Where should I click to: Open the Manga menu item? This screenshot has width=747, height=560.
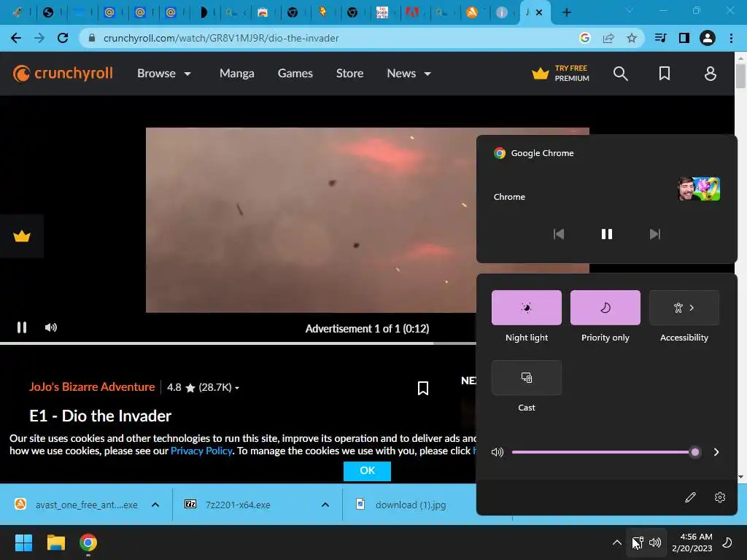click(237, 74)
